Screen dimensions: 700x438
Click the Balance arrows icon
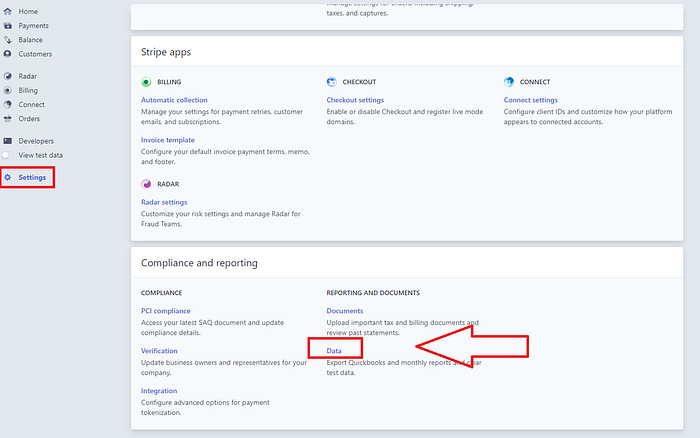coord(8,40)
